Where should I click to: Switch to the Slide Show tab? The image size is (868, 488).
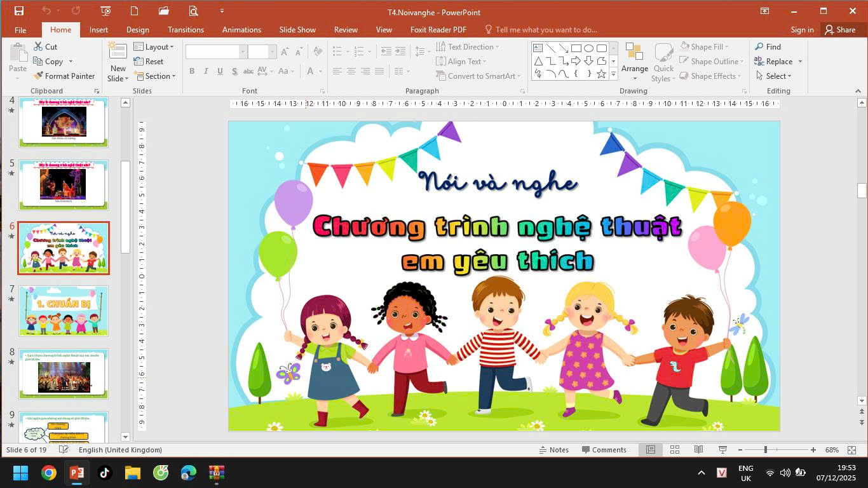point(297,30)
